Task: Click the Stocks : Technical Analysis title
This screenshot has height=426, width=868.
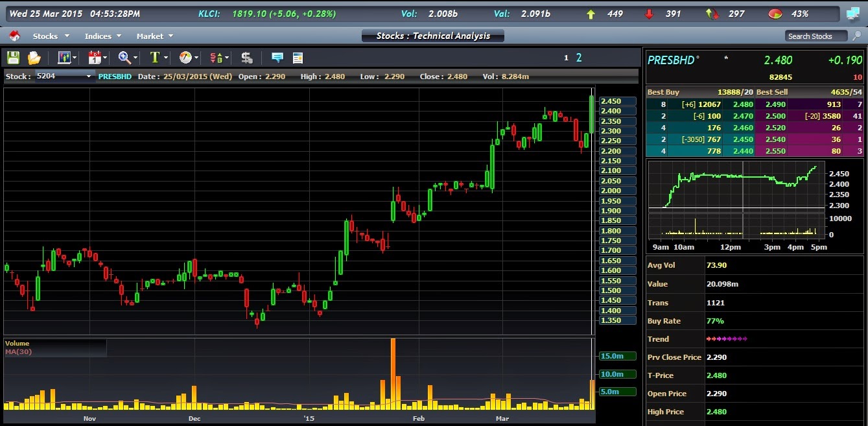Action: (433, 36)
